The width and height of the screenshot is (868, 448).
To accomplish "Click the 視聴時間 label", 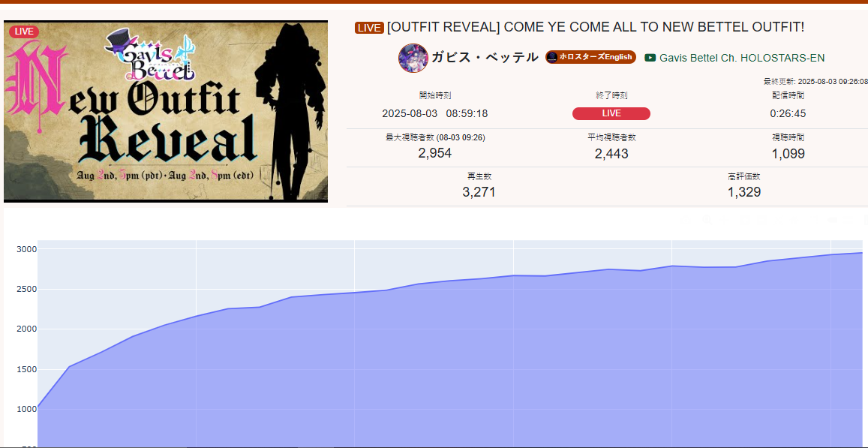I will point(788,137).
